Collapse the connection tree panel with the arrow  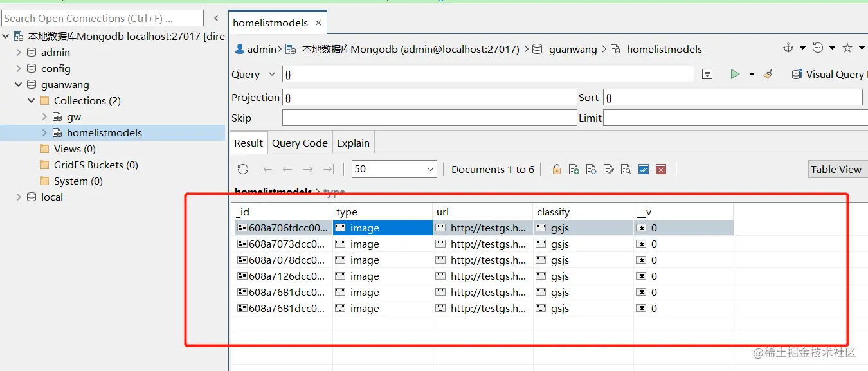coord(216,18)
